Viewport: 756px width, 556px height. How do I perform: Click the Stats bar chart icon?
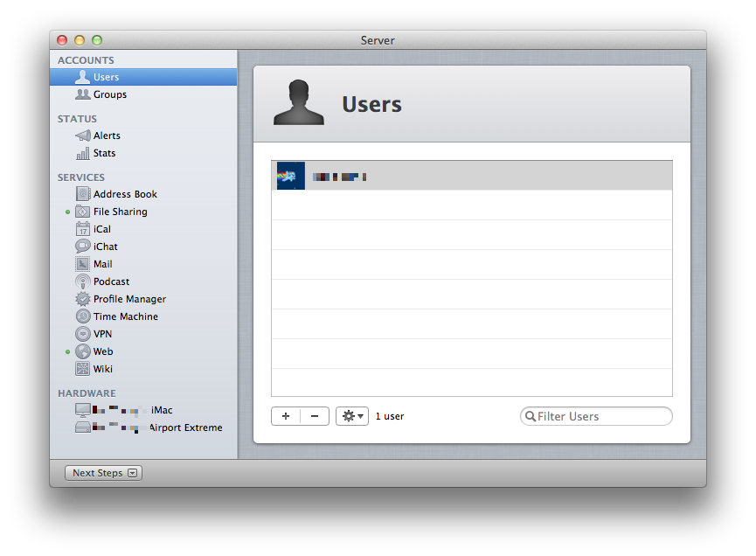point(82,153)
